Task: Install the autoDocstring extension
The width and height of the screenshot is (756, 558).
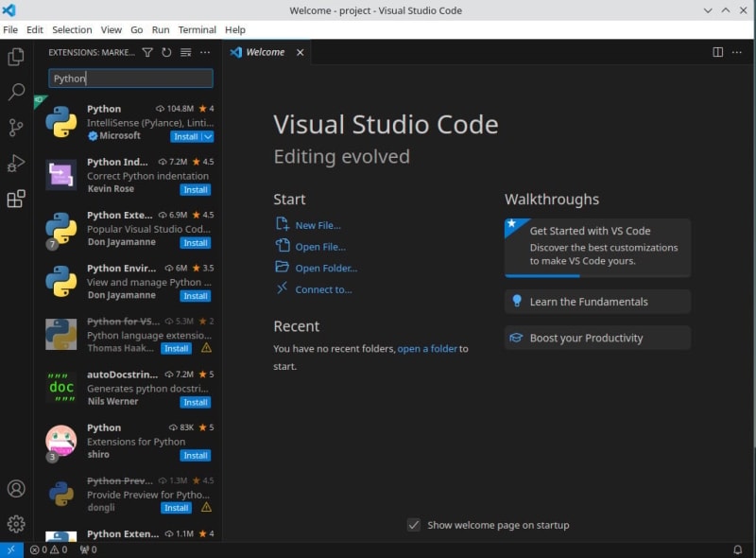Action: point(196,402)
